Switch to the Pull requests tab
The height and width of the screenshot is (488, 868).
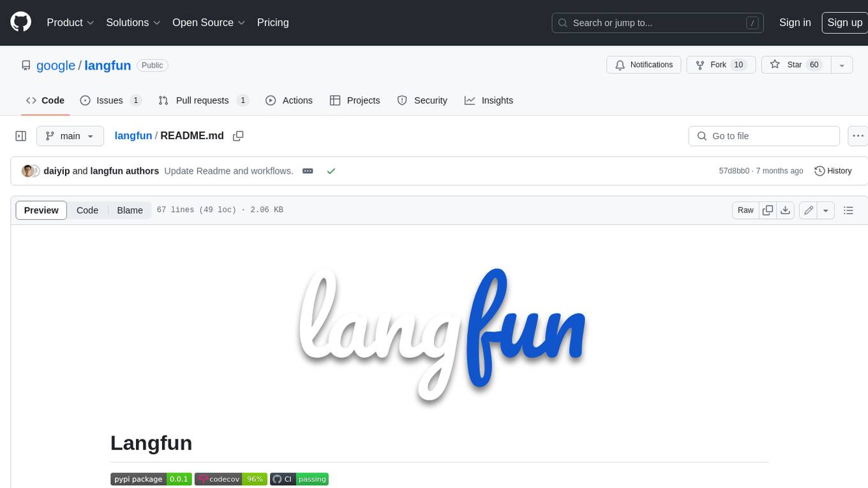(203, 100)
